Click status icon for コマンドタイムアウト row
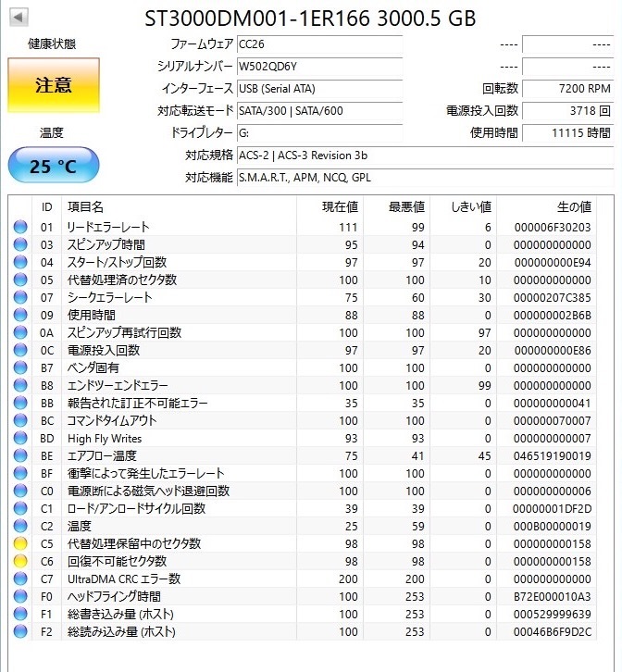 pos(20,420)
